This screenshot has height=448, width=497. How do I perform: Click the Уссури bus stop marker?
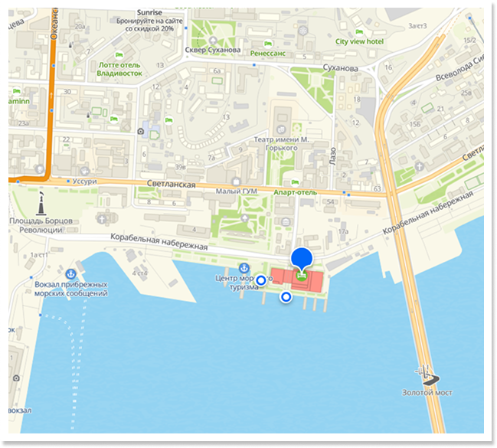[68, 181]
